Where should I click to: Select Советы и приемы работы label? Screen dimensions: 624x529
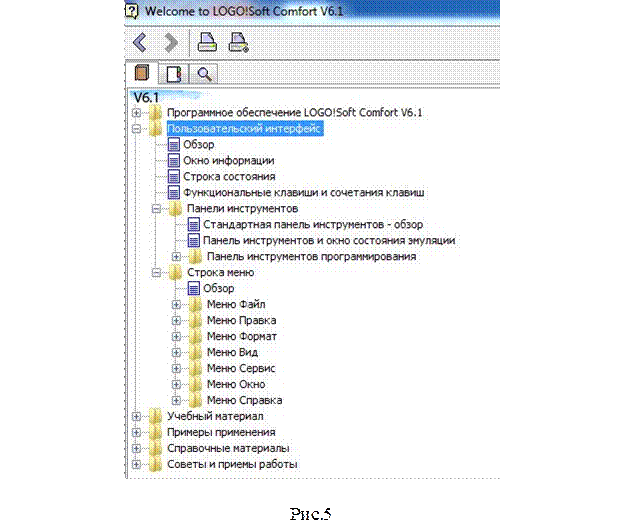(x=232, y=464)
